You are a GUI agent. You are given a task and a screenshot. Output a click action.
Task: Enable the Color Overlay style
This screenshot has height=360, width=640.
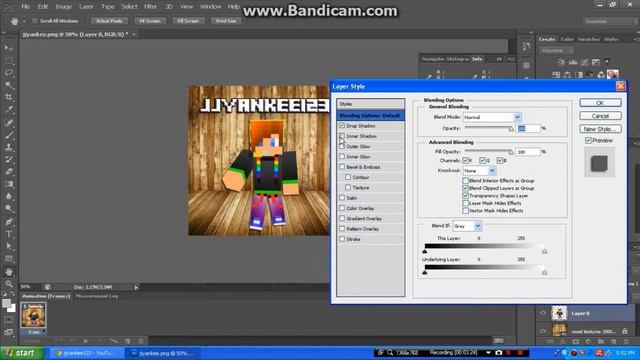[342, 208]
